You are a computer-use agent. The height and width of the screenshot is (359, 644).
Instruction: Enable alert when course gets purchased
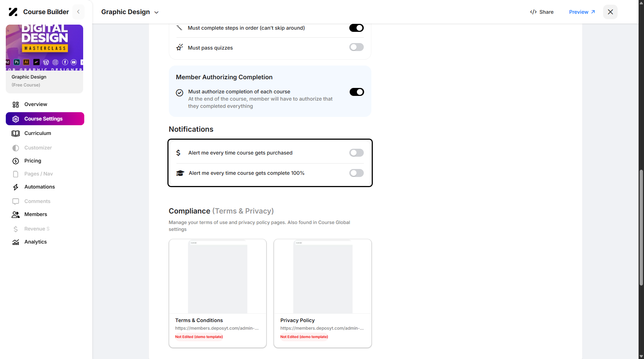[356, 153]
